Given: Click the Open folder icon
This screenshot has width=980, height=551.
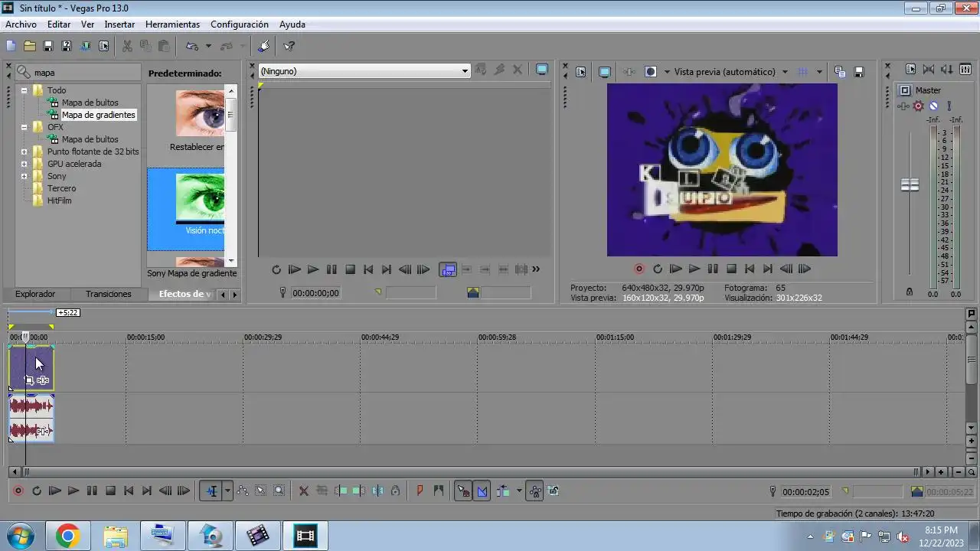Looking at the screenshot, I should pyautogui.click(x=30, y=46).
